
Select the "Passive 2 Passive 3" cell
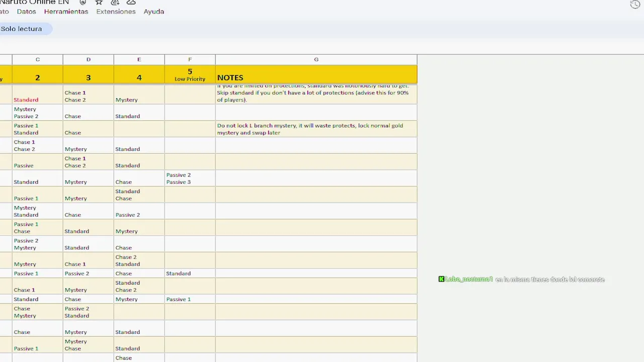[190, 178]
